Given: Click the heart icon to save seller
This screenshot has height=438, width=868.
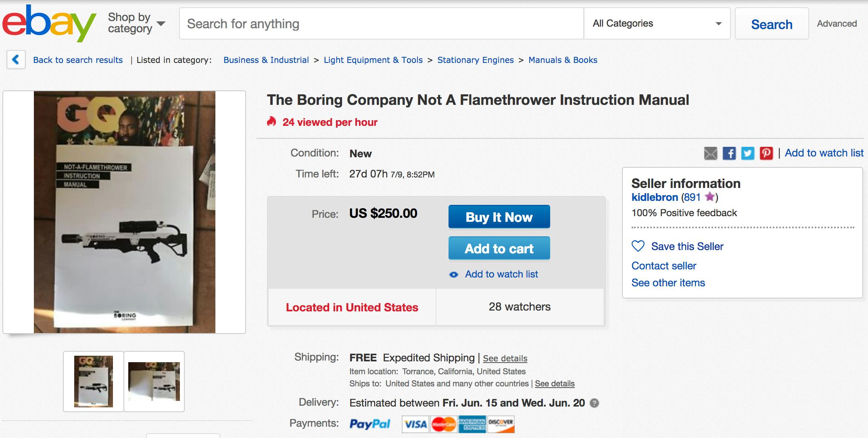Looking at the screenshot, I should coord(638,246).
